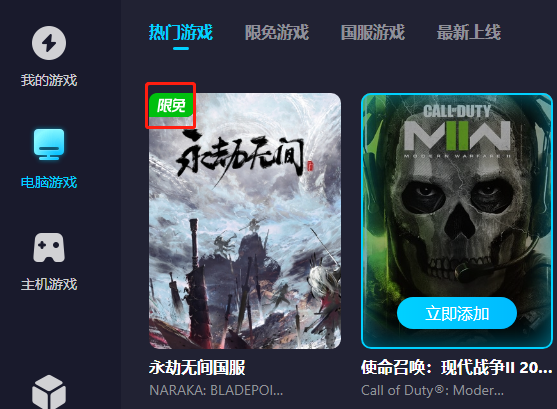The width and height of the screenshot is (557, 409).
Task: Click the green 限免 badge
Action: tap(171, 105)
